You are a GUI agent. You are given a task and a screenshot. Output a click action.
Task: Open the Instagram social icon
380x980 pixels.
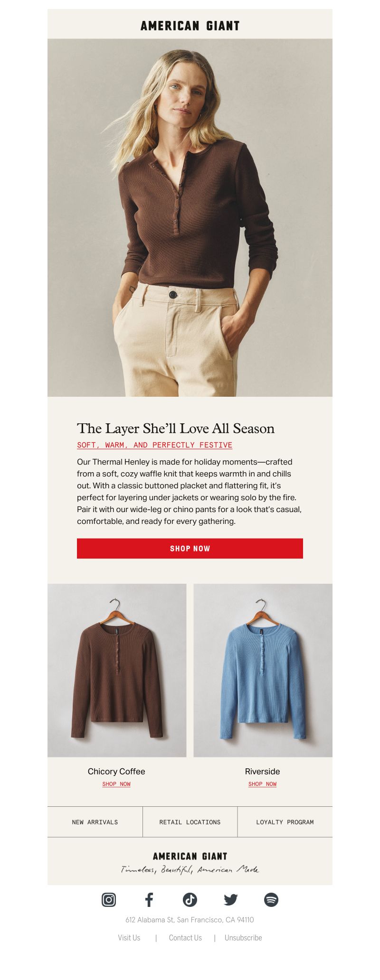[x=109, y=899]
